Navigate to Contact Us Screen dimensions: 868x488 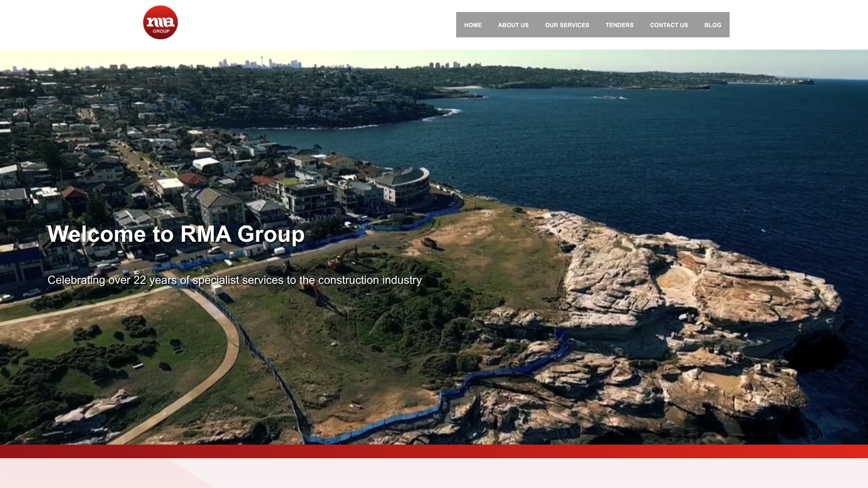point(669,25)
